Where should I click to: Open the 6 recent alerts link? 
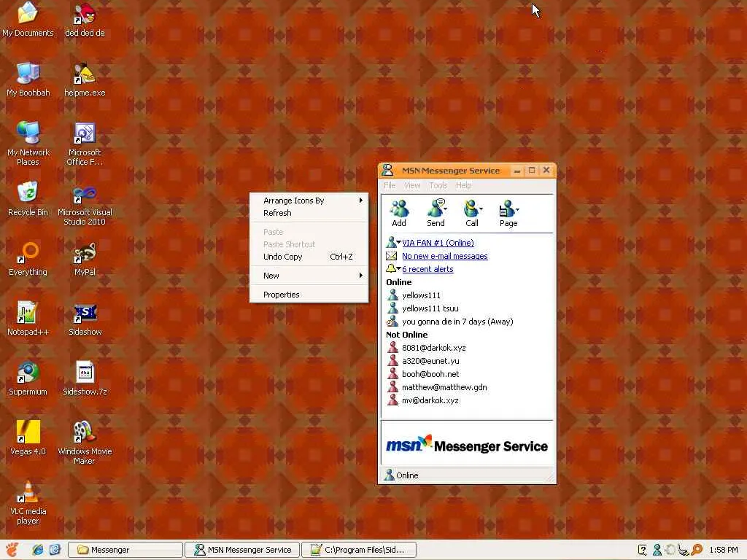point(427,269)
